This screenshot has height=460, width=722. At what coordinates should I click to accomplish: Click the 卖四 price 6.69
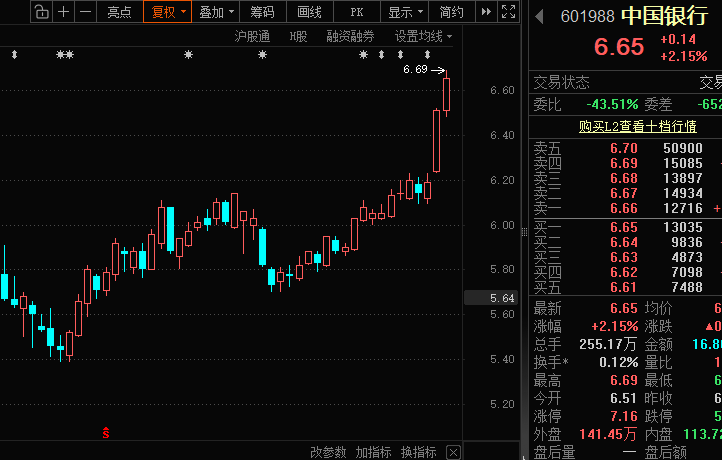pos(623,163)
